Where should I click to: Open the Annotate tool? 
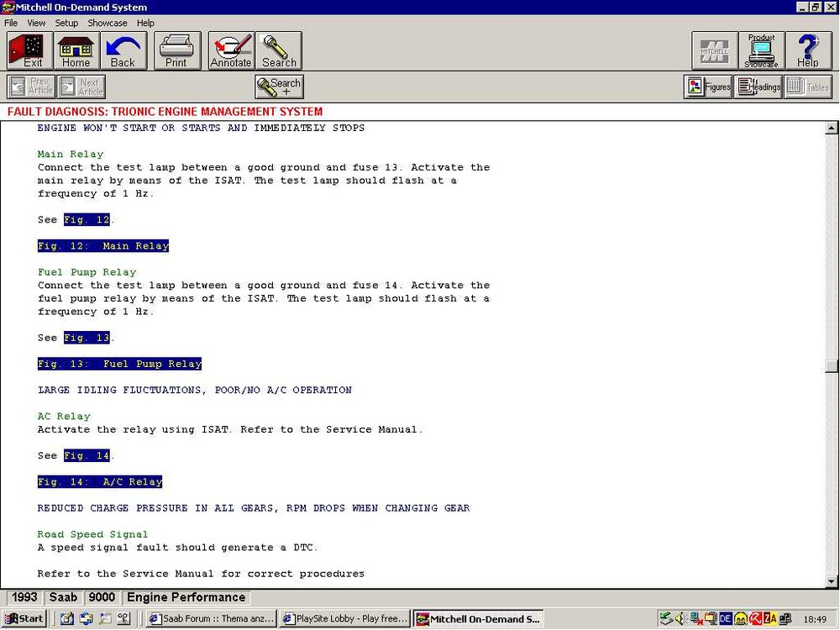click(232, 51)
